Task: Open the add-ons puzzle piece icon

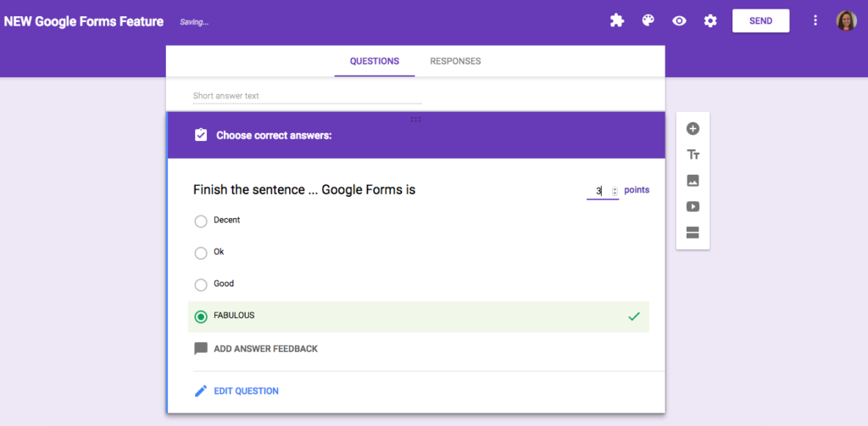Action: 617,20
